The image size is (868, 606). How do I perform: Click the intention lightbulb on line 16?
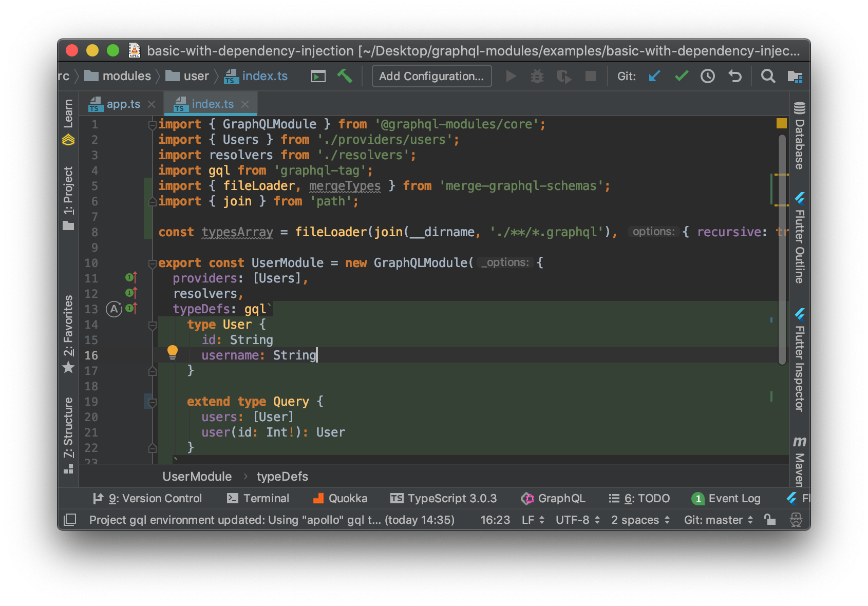[x=173, y=352]
